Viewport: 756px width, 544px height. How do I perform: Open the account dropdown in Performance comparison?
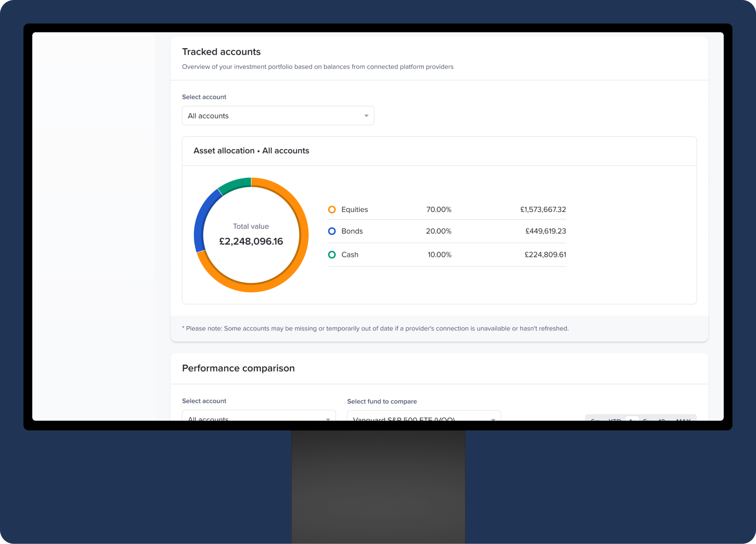[x=258, y=419]
